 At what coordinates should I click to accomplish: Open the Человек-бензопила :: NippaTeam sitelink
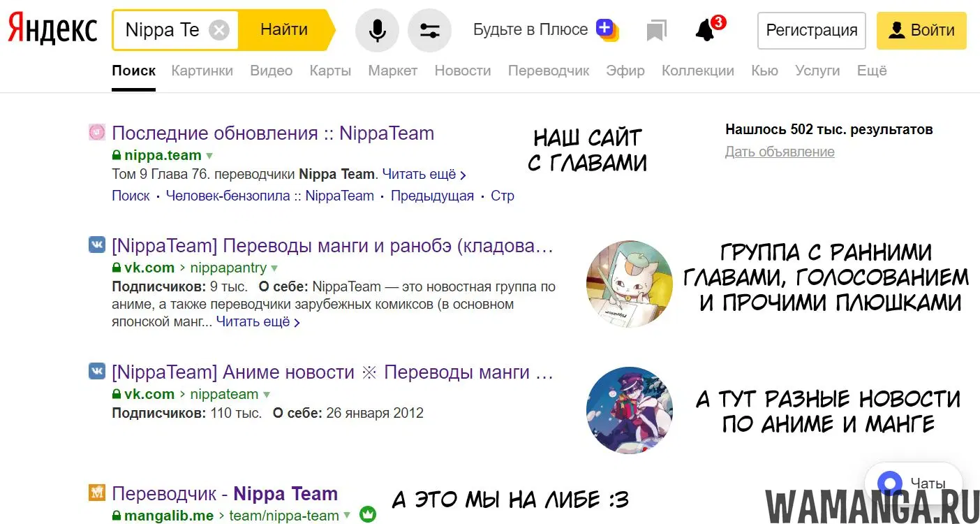pyautogui.click(x=270, y=196)
